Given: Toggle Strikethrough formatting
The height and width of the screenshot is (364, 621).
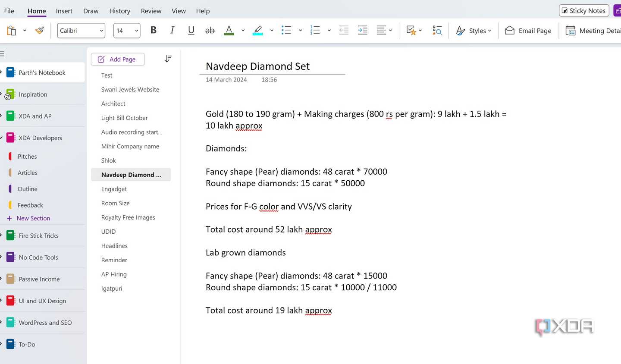Looking at the screenshot, I should pos(210,30).
